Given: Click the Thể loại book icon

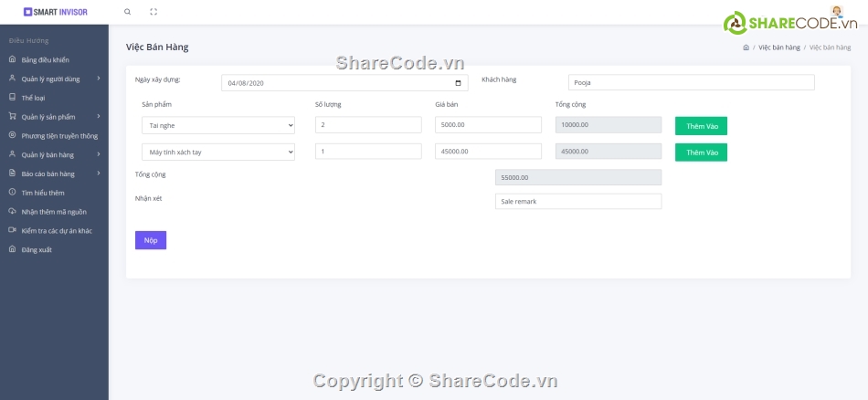Looking at the screenshot, I should pos(12,97).
